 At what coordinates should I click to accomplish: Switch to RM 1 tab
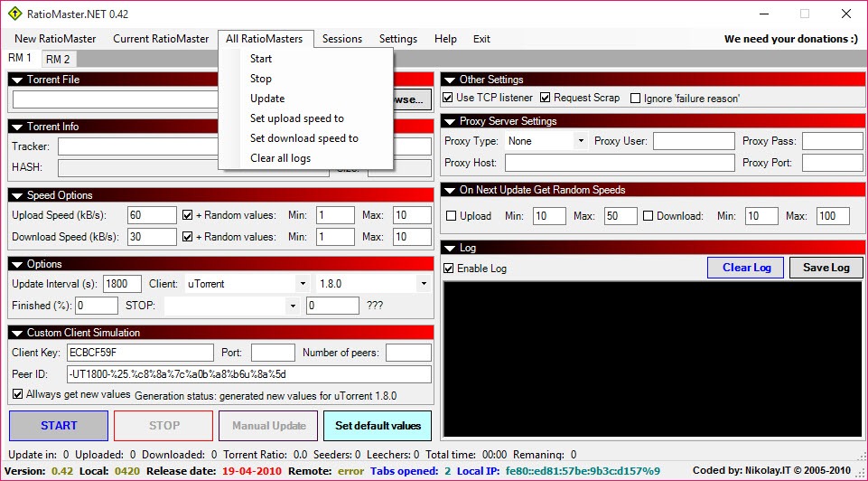pyautogui.click(x=20, y=58)
